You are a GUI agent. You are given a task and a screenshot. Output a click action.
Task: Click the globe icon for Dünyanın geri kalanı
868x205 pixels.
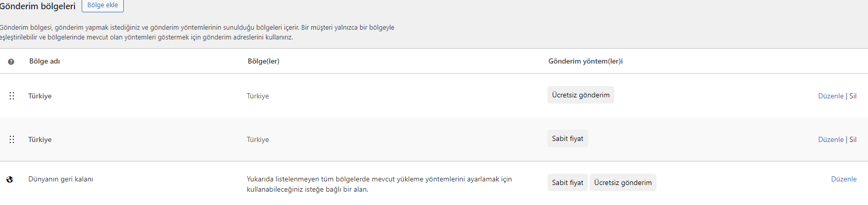10,179
